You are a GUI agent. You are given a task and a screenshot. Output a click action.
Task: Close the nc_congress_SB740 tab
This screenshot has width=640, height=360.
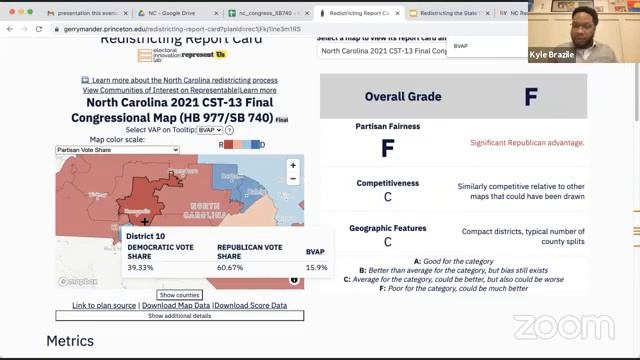click(x=307, y=13)
